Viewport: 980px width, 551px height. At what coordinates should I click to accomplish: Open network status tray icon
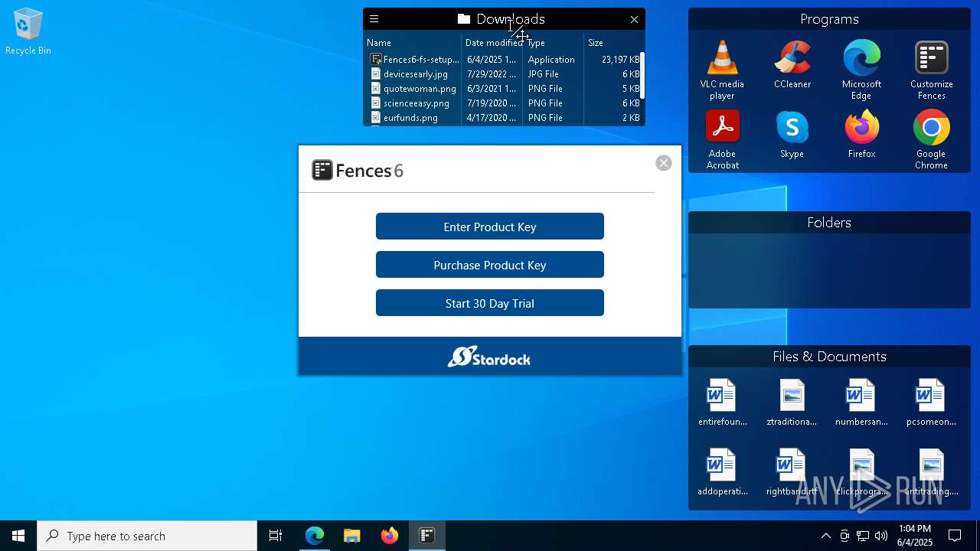click(x=863, y=536)
